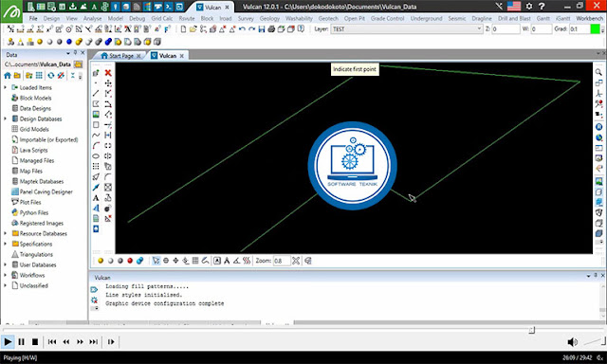The height and width of the screenshot is (364, 607).
Task: Select the Create Rectangle tool
Action: pos(96,124)
